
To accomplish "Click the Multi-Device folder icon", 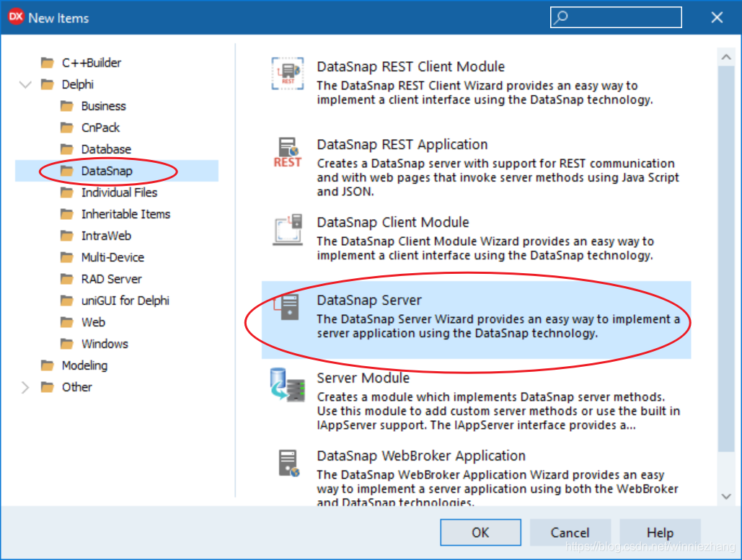I will 67,257.
